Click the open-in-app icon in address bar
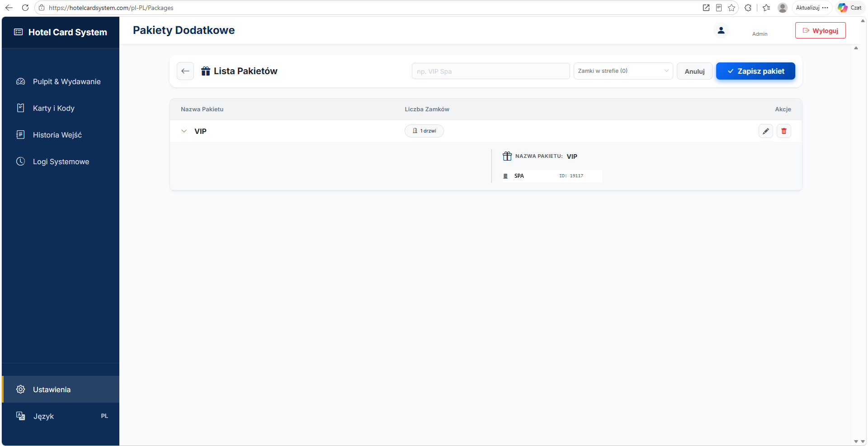Viewport: 868px width, 446px height. pyautogui.click(x=706, y=8)
